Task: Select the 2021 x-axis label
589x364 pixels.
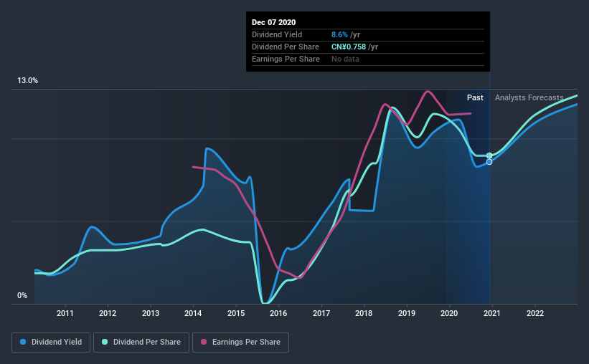Action: point(492,313)
